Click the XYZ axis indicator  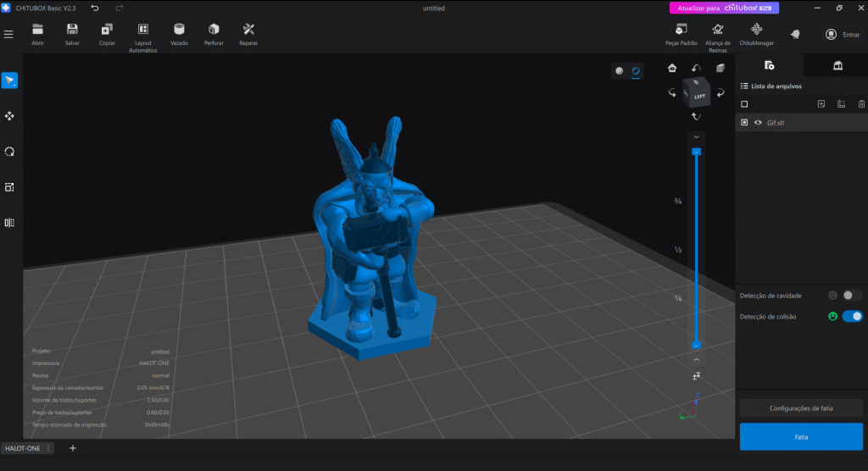[x=689, y=407]
